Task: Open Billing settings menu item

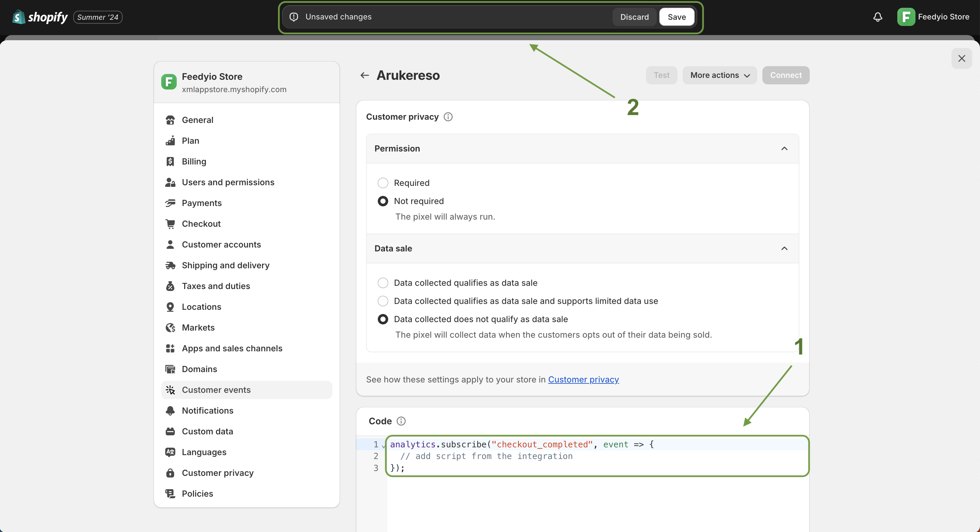Action: point(246,161)
